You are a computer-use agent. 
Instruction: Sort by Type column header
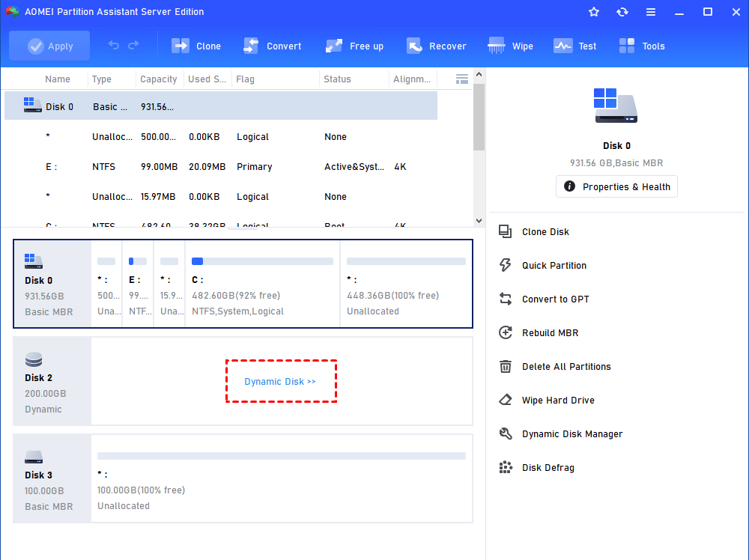click(x=101, y=79)
